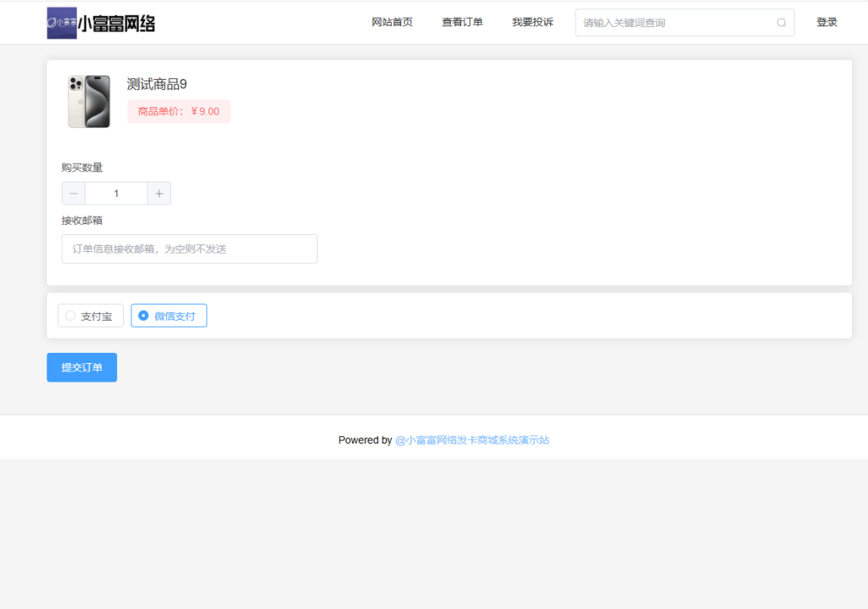Click the 商品单价 ¥9.00 price tag

click(179, 111)
